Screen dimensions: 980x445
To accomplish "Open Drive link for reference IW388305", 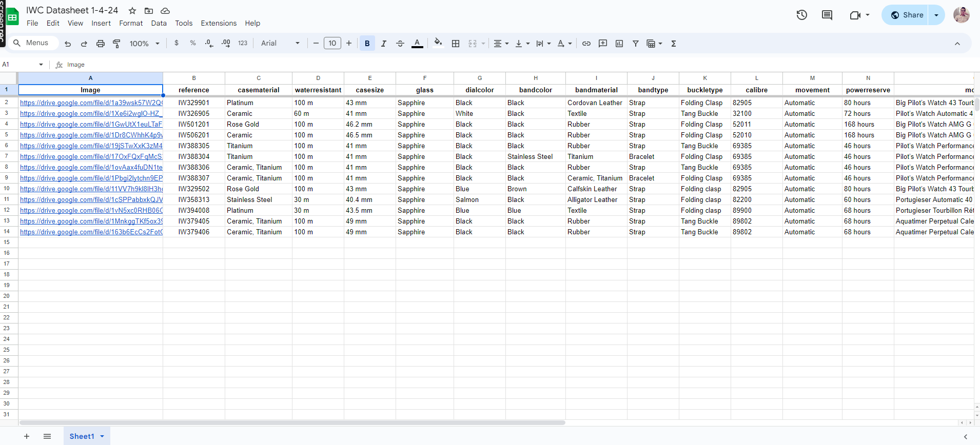I will (x=91, y=146).
